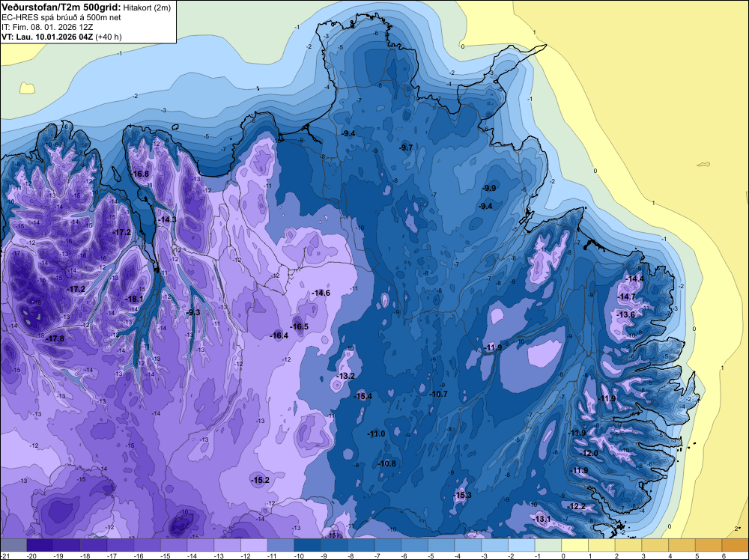Select the light lilac legend swatch labeled -12

254,545
